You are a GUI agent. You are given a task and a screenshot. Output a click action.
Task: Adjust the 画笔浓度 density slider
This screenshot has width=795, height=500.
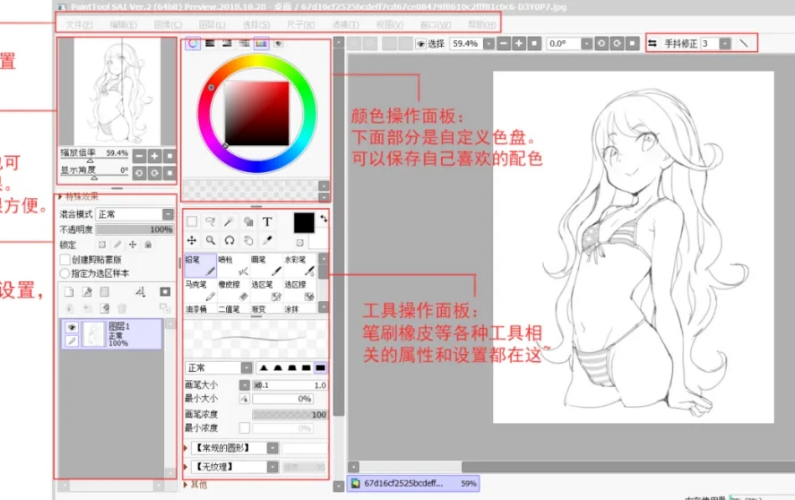[x=290, y=414]
